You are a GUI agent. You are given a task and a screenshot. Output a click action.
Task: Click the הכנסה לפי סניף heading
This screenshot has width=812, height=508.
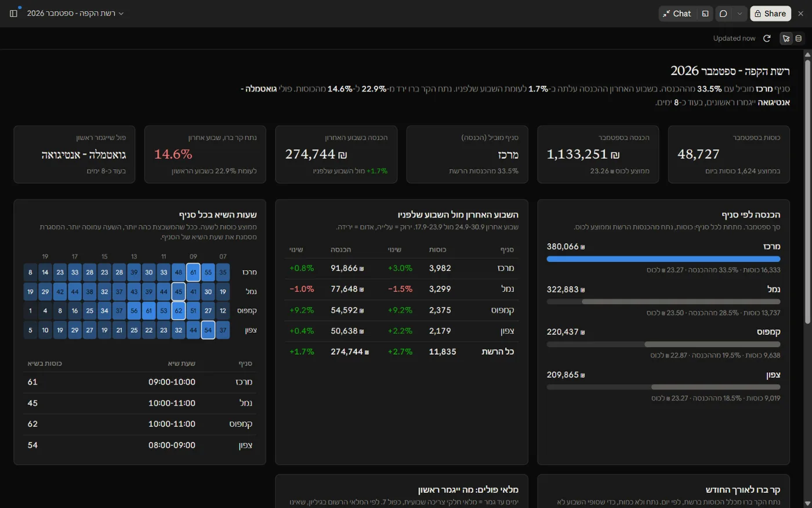[x=751, y=215]
